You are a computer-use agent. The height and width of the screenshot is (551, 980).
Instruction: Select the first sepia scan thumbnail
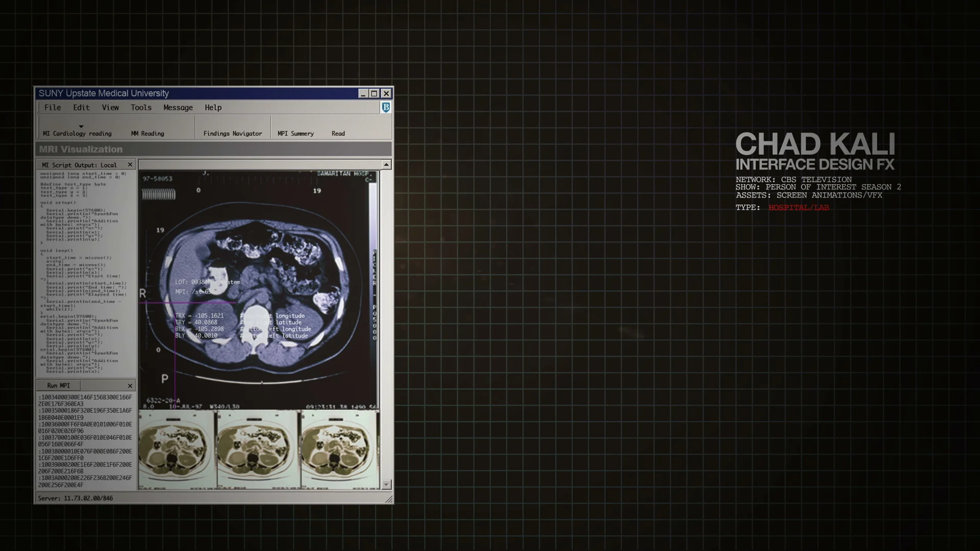pyautogui.click(x=176, y=450)
